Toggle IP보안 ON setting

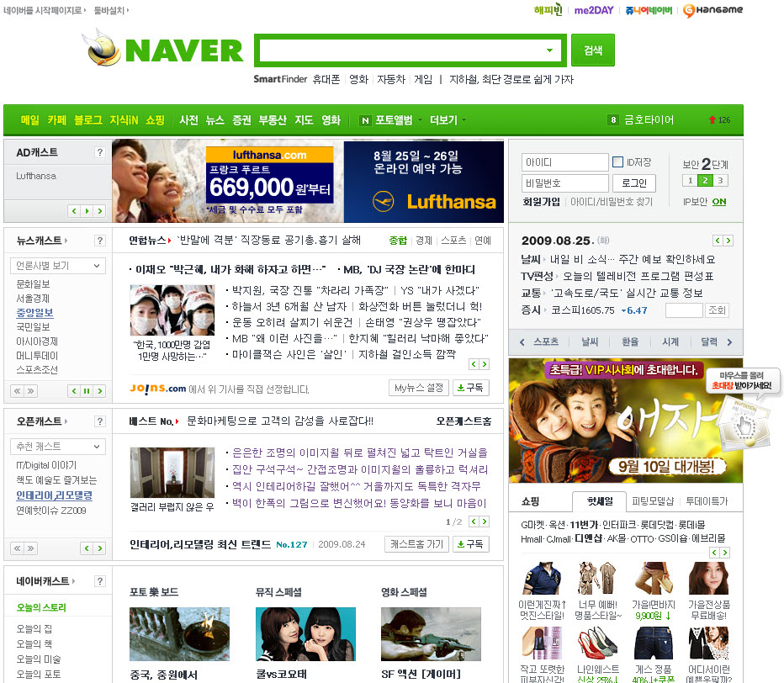click(x=719, y=202)
